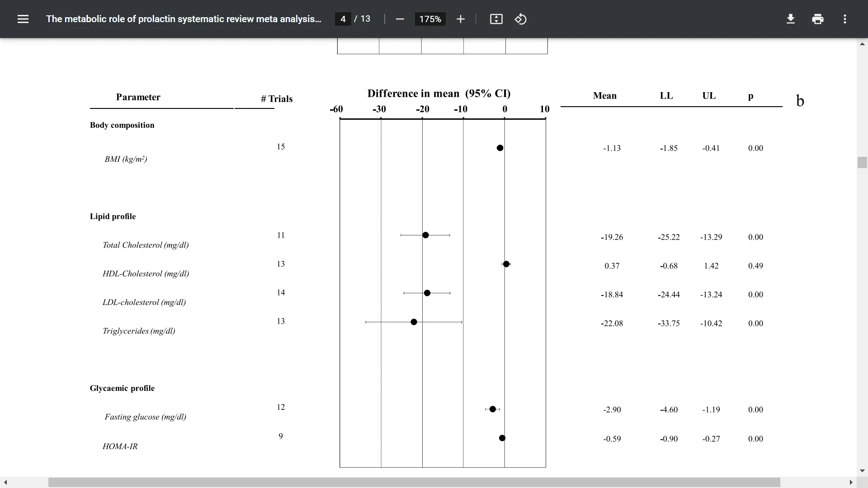
Task: Rotate the document counterclockwise
Action: point(520,19)
